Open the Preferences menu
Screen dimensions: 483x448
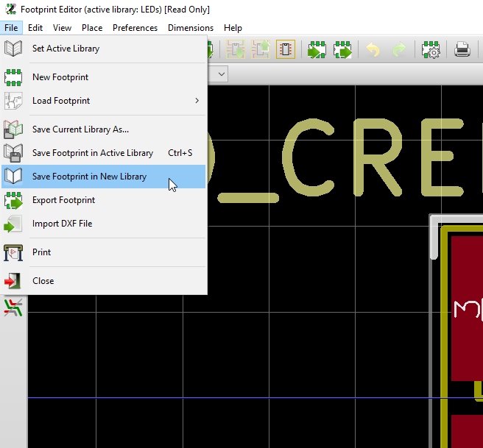[x=135, y=28]
